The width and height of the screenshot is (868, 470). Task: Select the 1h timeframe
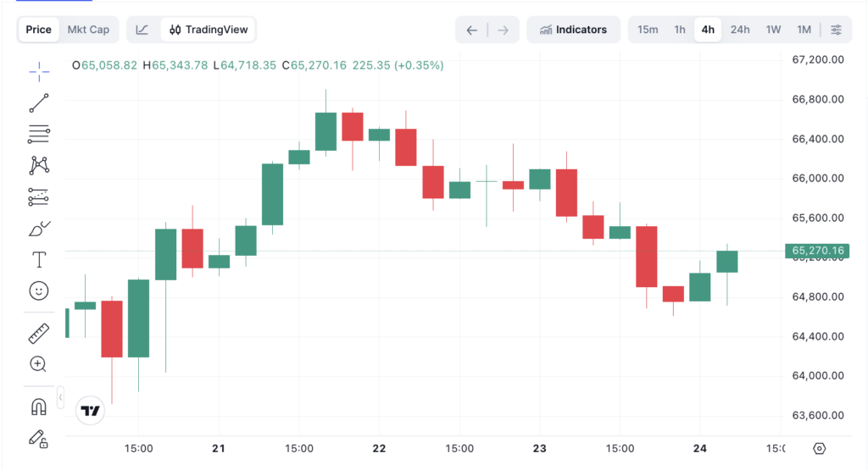click(x=680, y=30)
